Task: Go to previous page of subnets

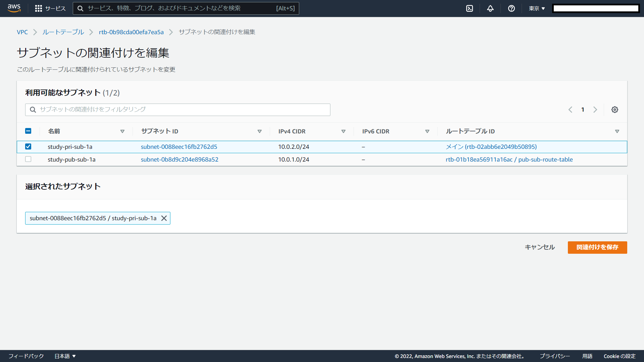Action: coord(570,110)
